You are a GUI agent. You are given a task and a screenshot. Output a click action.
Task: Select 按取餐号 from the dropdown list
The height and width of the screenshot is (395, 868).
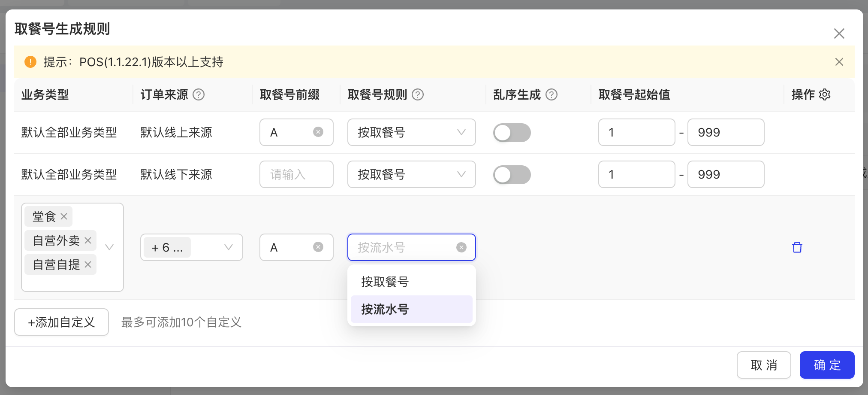411,282
